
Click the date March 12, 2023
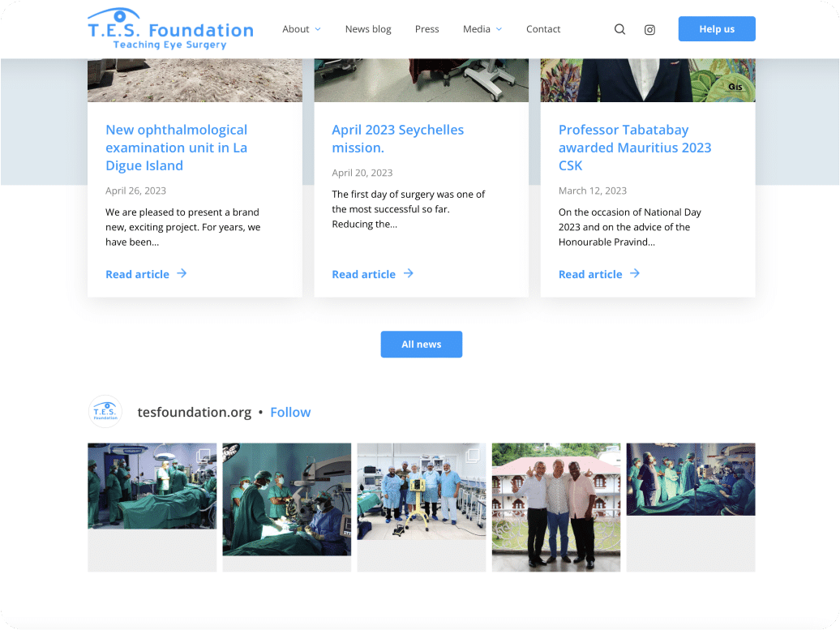[x=593, y=191]
